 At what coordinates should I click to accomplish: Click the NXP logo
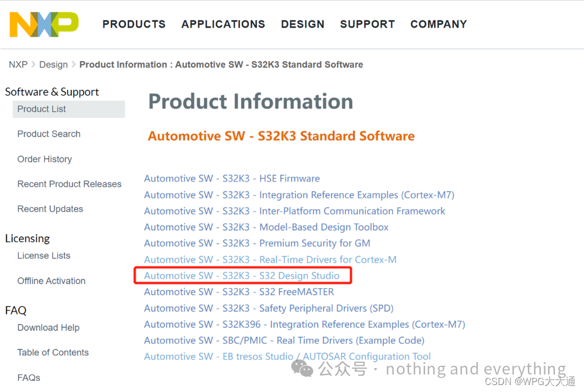pos(44,24)
